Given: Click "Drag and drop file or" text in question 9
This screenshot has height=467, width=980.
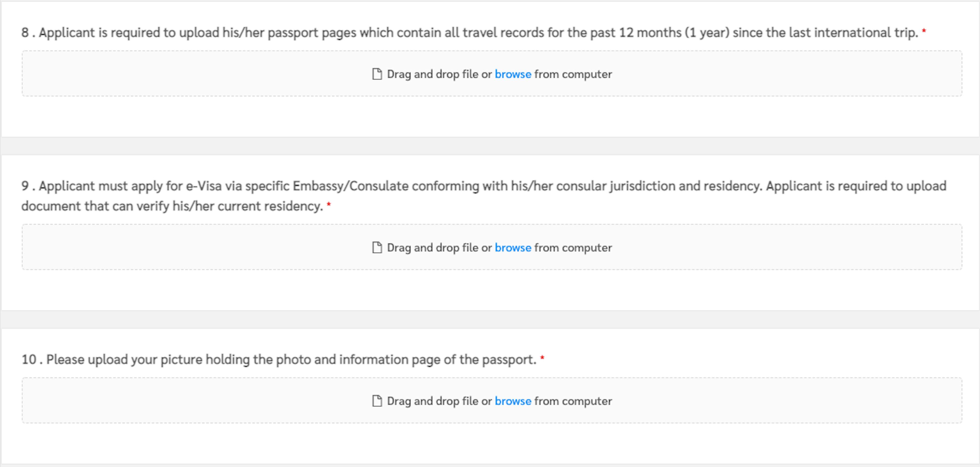Looking at the screenshot, I should point(439,247).
